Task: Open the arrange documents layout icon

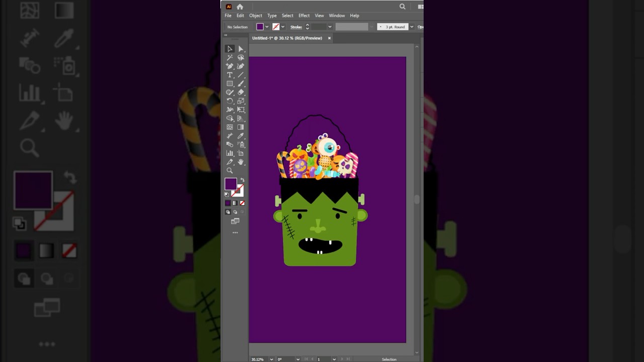Action: 421,7
